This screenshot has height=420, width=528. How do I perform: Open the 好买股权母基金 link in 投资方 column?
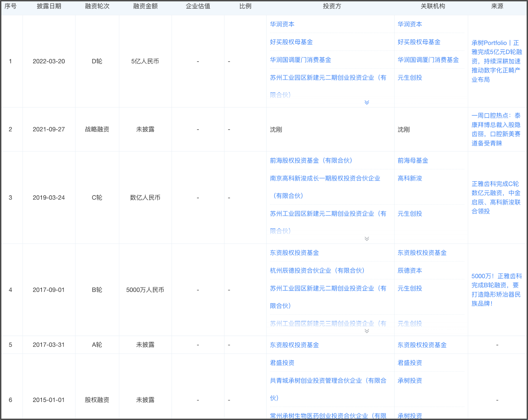291,42
